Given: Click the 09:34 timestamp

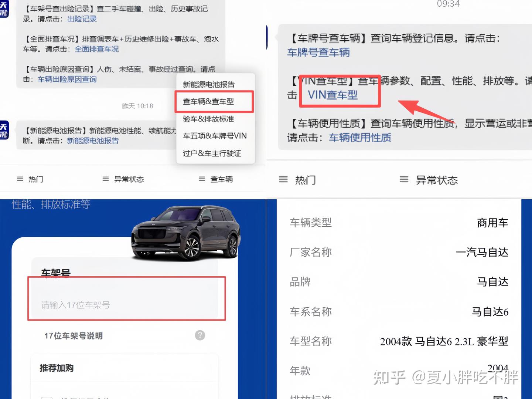Looking at the screenshot, I should tap(449, 4).
